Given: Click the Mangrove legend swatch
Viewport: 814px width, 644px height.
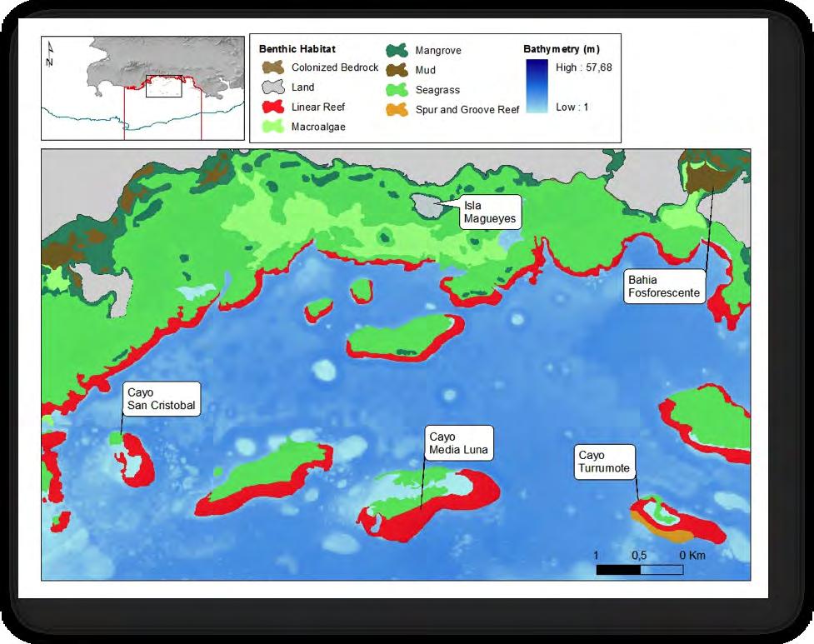Looking at the screenshot, I should click(397, 50).
